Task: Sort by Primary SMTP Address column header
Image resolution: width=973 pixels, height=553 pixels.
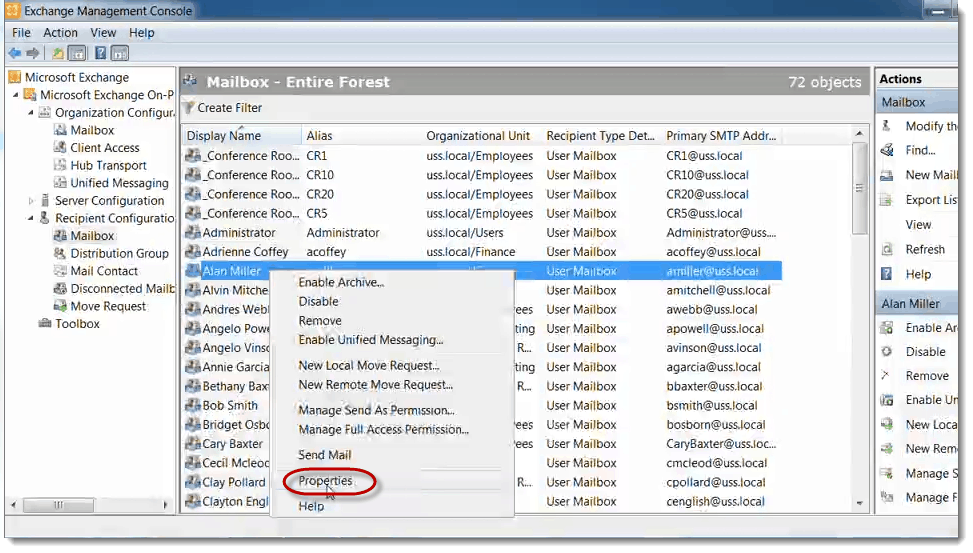Action: (x=721, y=136)
